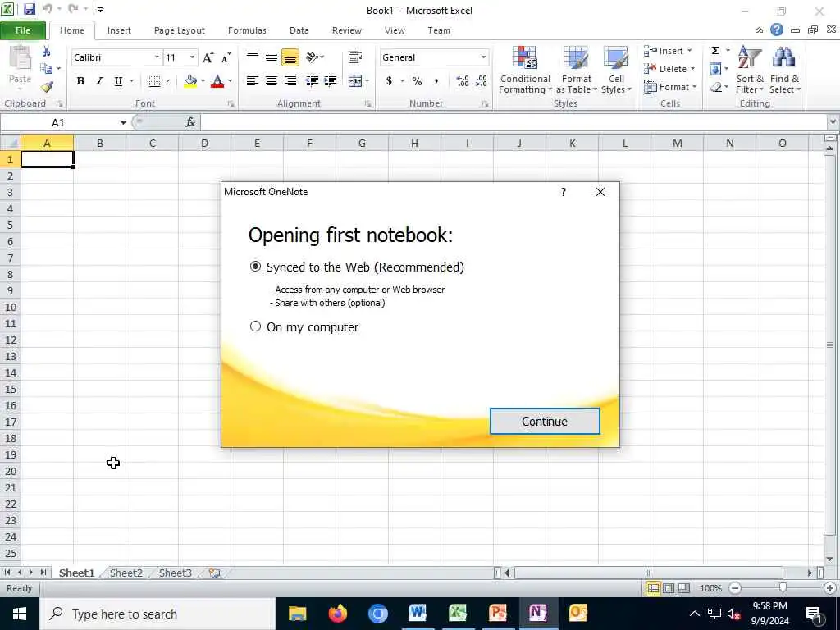This screenshot has height=630, width=840.
Task: Open borders dropdown arrow
Action: click(x=167, y=81)
